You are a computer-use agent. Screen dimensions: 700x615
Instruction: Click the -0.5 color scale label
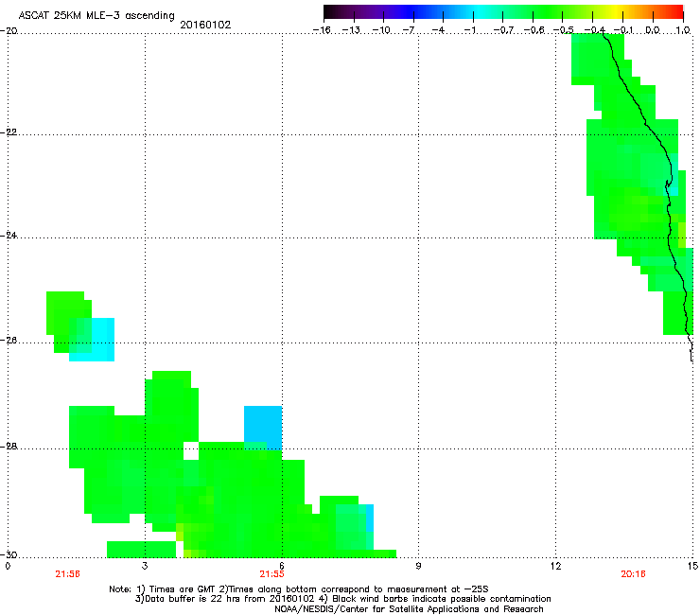coord(563,30)
